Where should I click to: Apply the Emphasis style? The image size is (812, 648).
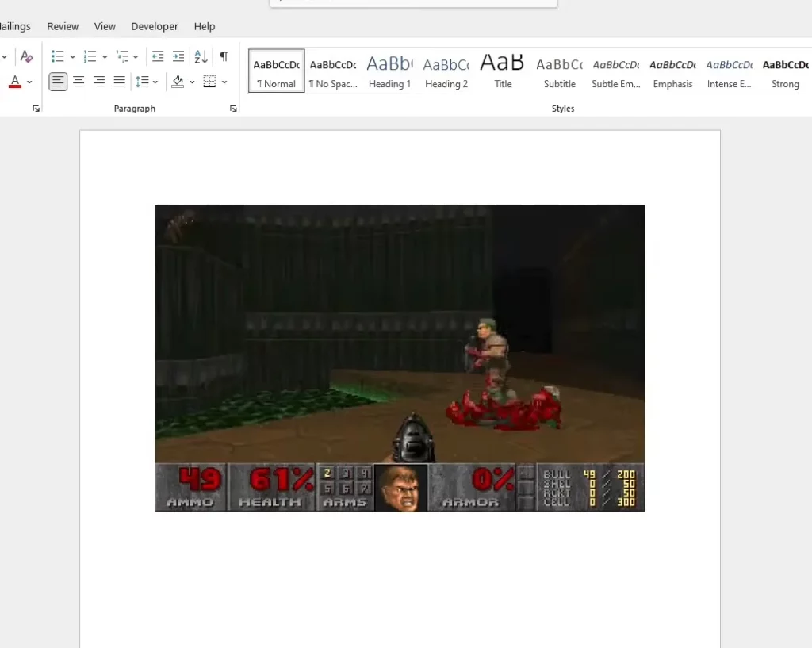672,71
